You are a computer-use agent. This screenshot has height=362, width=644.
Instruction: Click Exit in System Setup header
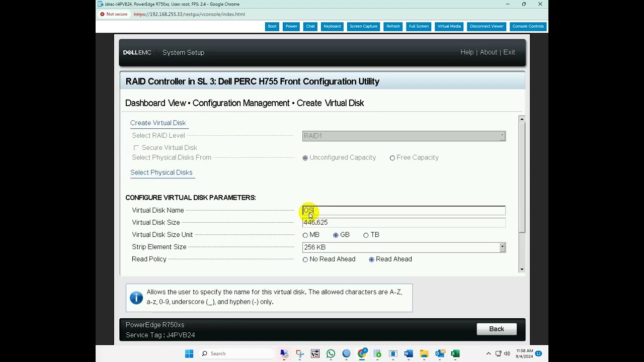click(x=509, y=52)
